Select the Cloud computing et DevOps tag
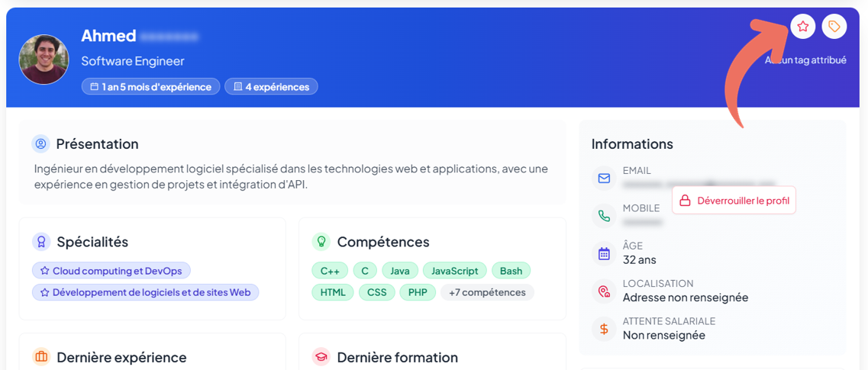This screenshot has height=370, width=868. click(111, 271)
